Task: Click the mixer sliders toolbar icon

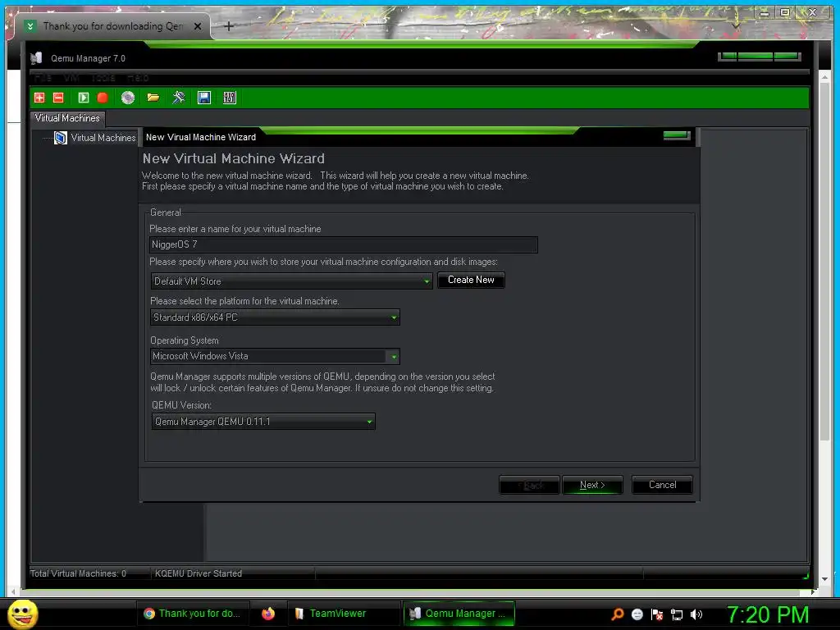Action: click(x=230, y=98)
